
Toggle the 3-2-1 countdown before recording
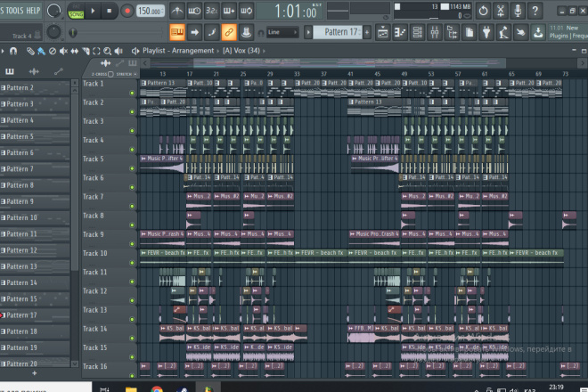click(x=211, y=11)
